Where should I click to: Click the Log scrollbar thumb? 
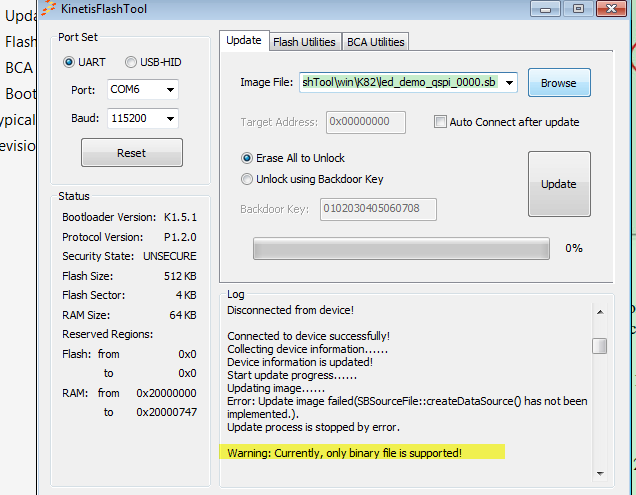(x=599, y=346)
